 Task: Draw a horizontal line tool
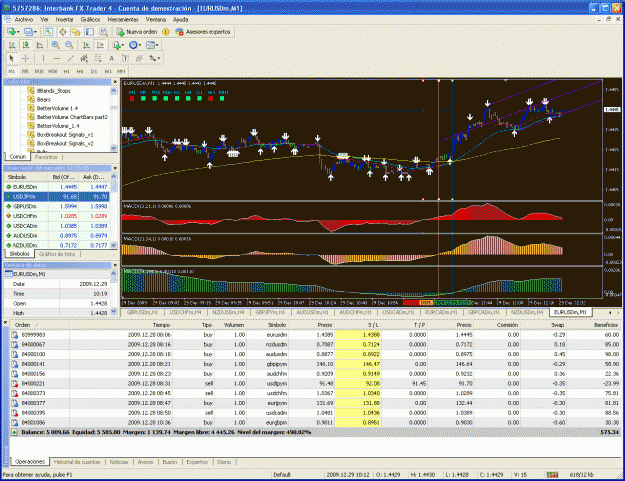57,58
